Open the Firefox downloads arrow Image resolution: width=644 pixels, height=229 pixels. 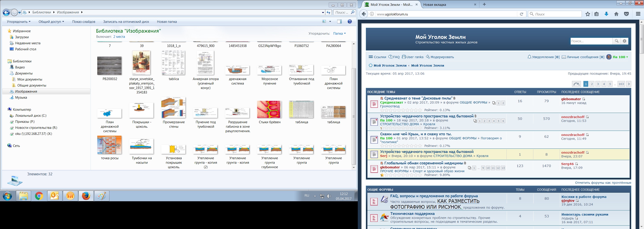(x=606, y=14)
